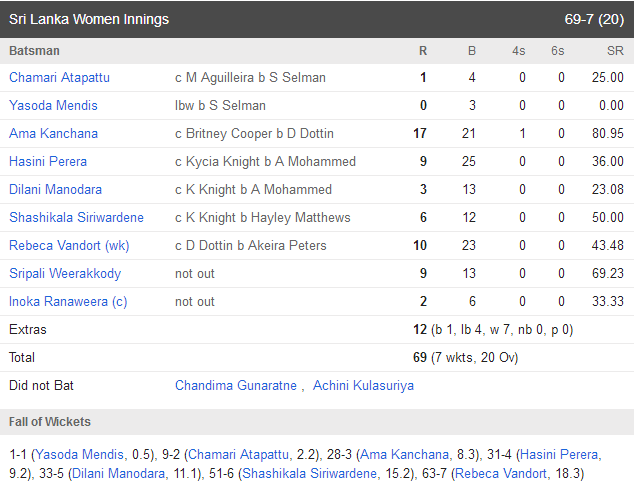Image resolution: width=635 pixels, height=490 pixels.
Task: Click the Sri Lanka Women Innings header
Action: tap(89, 19)
